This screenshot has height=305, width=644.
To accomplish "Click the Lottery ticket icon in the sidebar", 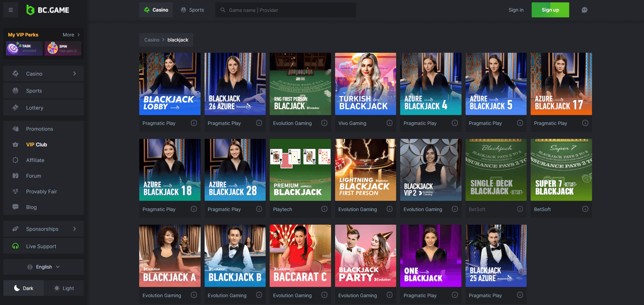I will [x=16, y=107].
